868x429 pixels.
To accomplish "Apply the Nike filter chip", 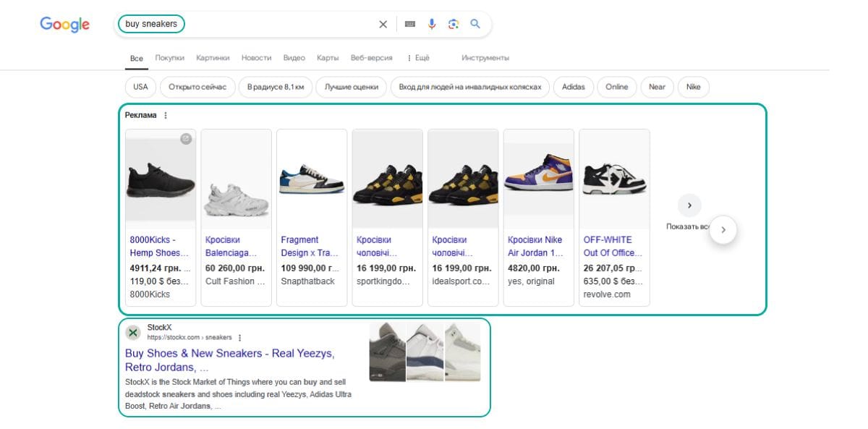I will (x=694, y=87).
